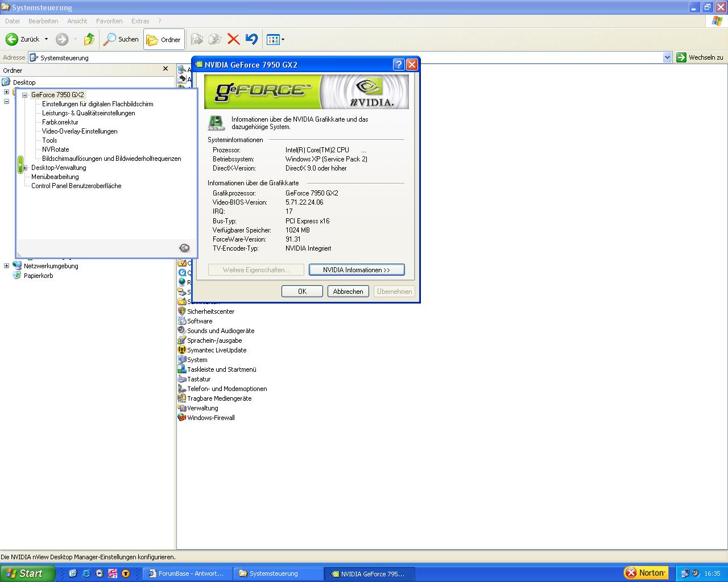Click the Copy To folder icon
This screenshot has width=728, height=582.
point(215,39)
